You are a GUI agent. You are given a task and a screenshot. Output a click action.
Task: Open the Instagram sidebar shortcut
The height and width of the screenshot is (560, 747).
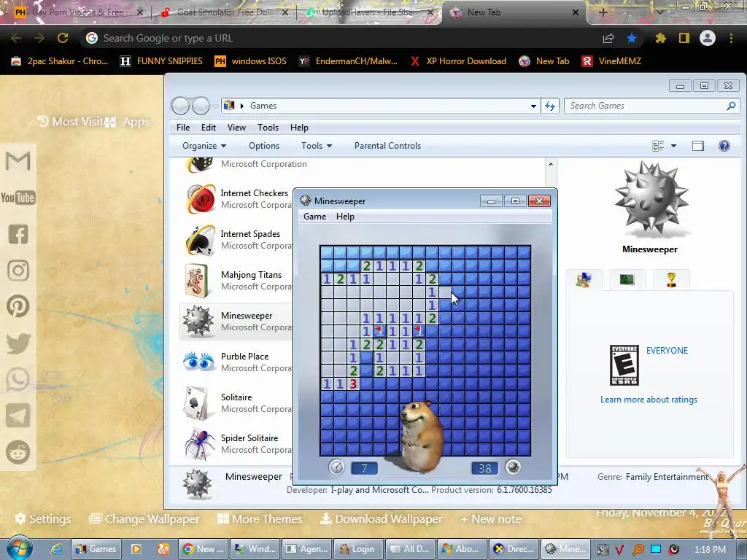coord(18,271)
